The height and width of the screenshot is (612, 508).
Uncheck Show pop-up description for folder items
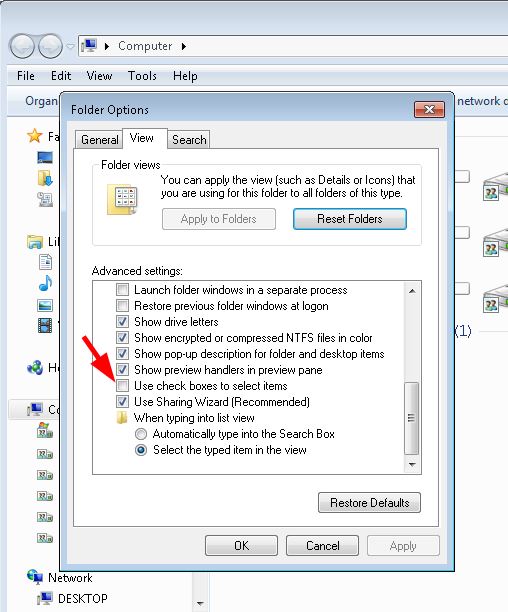[123, 354]
